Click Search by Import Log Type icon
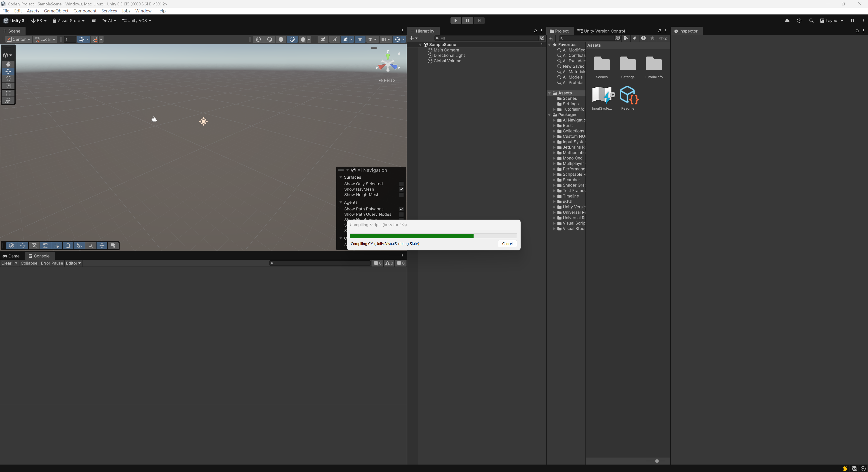Viewport: 868px width, 472px height. (643, 38)
